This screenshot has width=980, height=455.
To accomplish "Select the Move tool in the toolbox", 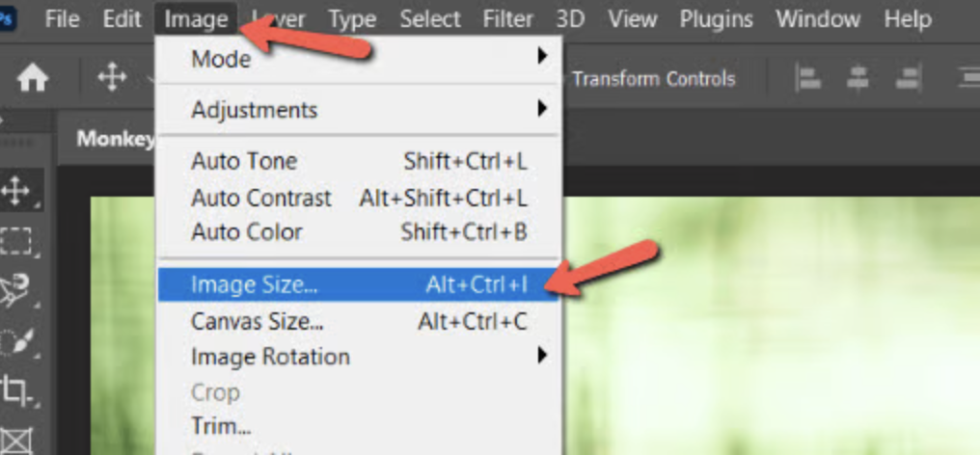I will [16, 190].
